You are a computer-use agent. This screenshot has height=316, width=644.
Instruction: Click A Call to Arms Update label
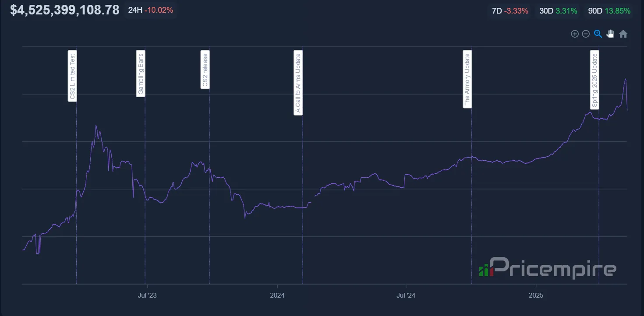pyautogui.click(x=298, y=83)
